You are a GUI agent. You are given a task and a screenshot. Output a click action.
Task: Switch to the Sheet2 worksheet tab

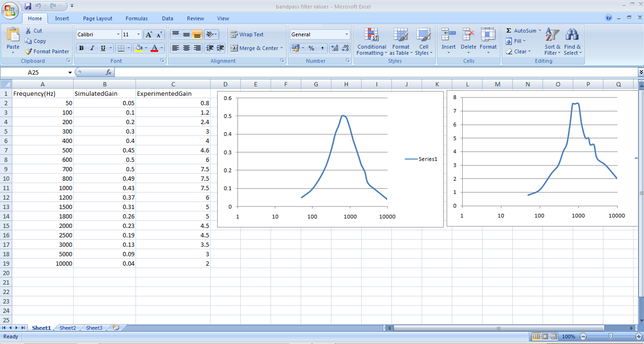(68, 328)
